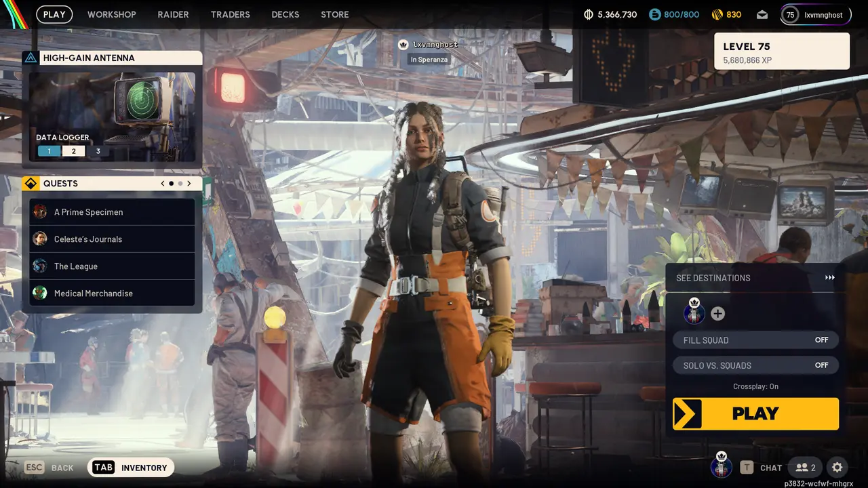Click the TAB key icon

(103, 468)
